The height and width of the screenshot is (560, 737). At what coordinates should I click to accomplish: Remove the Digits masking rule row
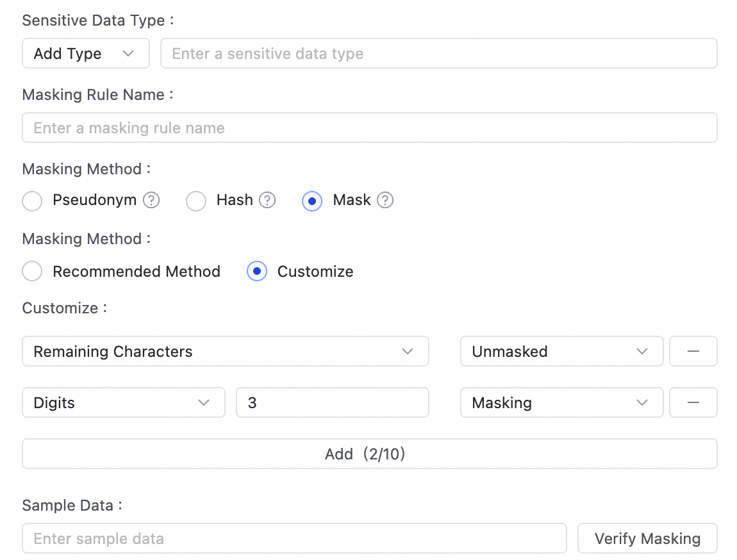click(x=693, y=402)
